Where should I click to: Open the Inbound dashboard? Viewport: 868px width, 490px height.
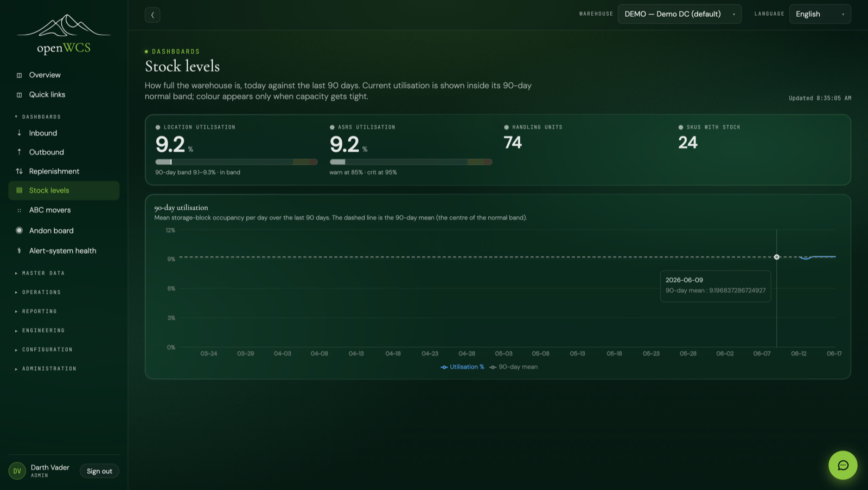[x=64, y=133]
